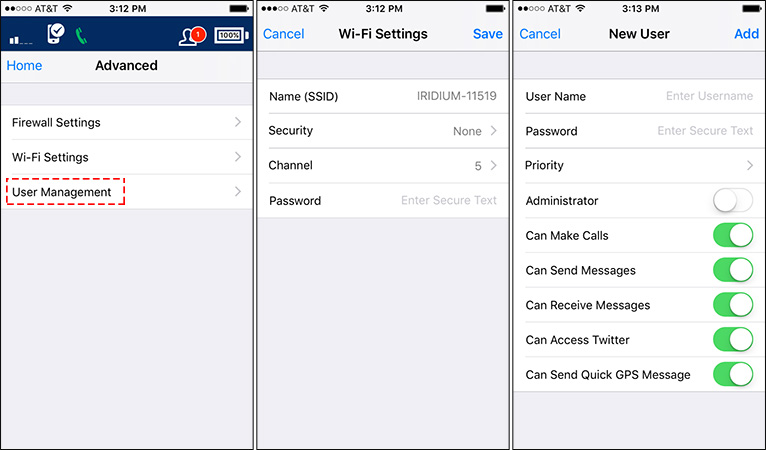Open the Firewall Settings chevron arrow

coord(238,122)
